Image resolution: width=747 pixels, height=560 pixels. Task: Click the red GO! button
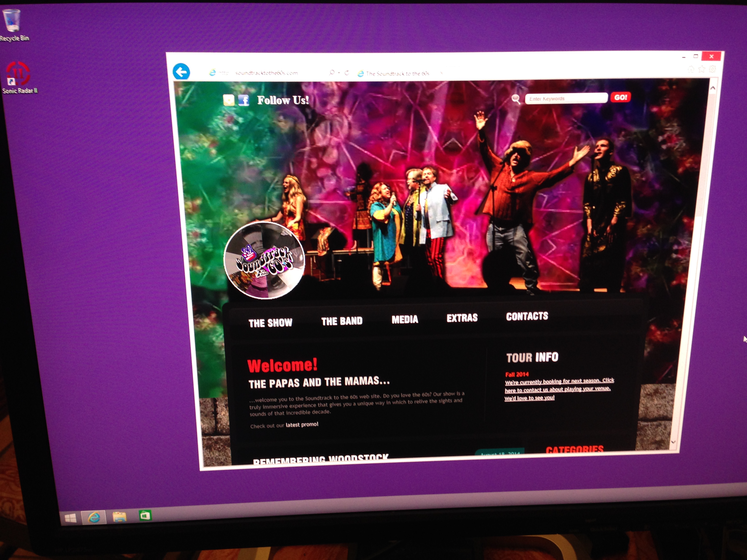pyautogui.click(x=621, y=97)
